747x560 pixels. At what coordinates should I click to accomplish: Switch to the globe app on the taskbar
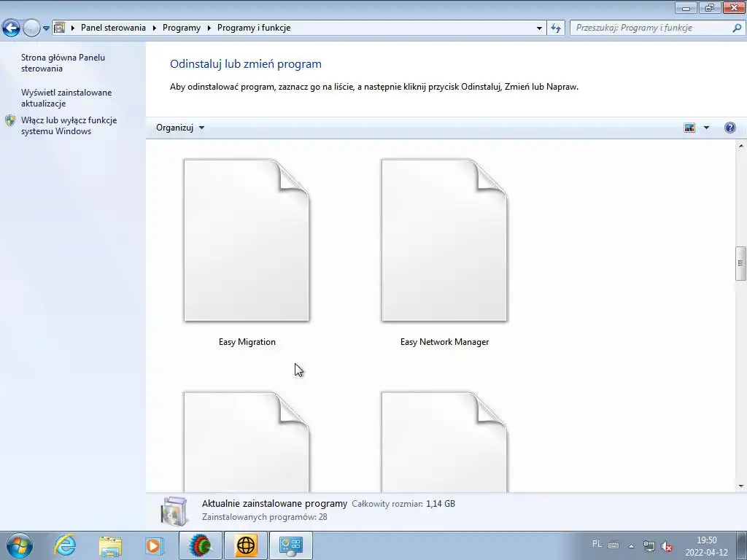click(246, 545)
